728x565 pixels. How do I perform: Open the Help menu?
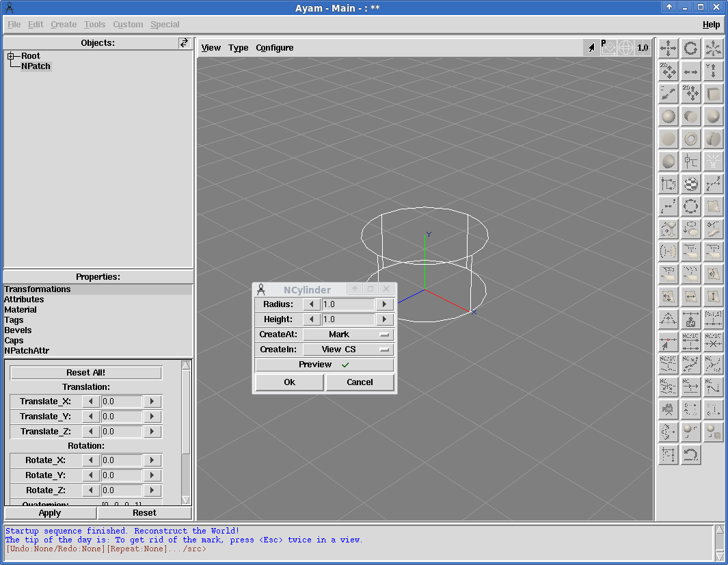point(711,25)
